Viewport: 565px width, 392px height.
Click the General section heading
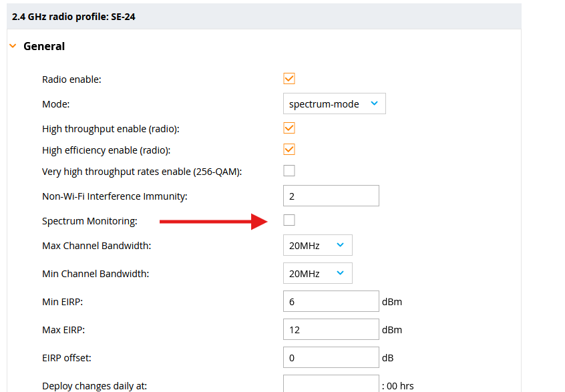[x=44, y=47]
